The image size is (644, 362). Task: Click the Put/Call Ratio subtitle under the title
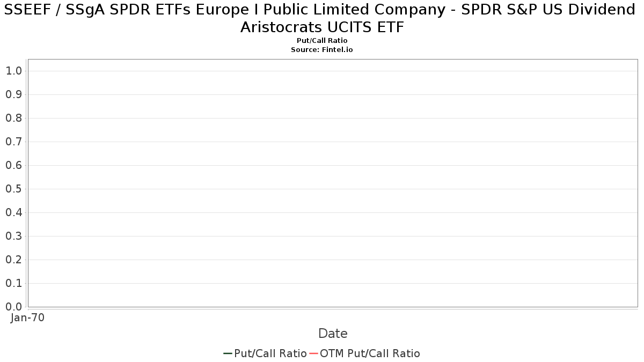(x=322, y=41)
